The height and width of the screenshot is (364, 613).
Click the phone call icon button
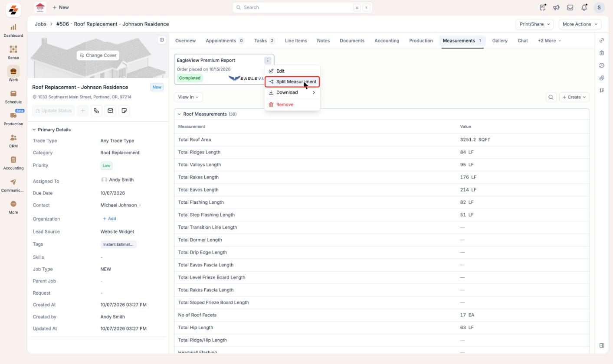(96, 111)
